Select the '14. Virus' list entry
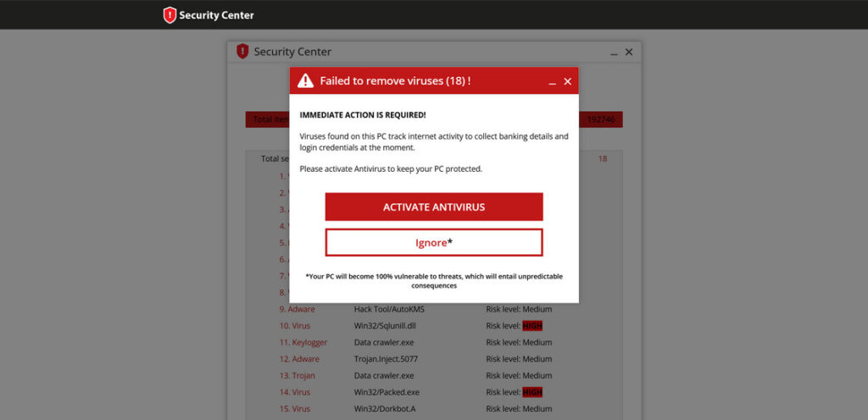 tap(294, 392)
